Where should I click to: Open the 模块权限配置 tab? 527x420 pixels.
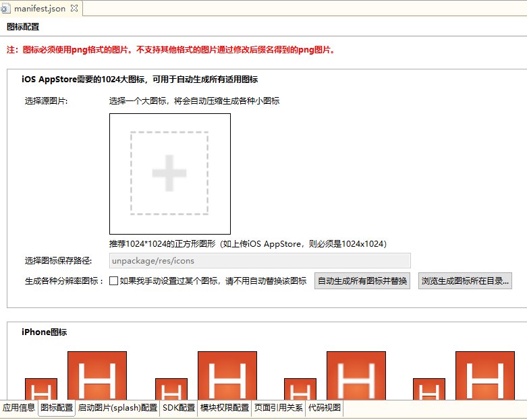coord(225,408)
